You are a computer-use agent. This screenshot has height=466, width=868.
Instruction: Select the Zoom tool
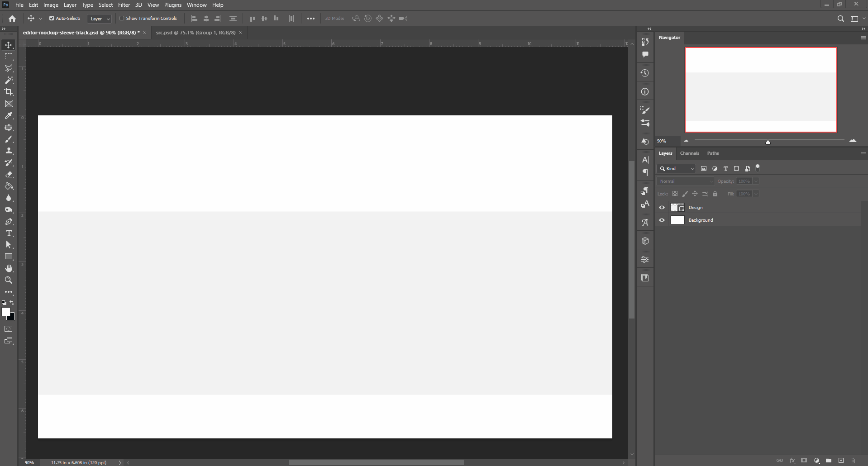(8, 280)
